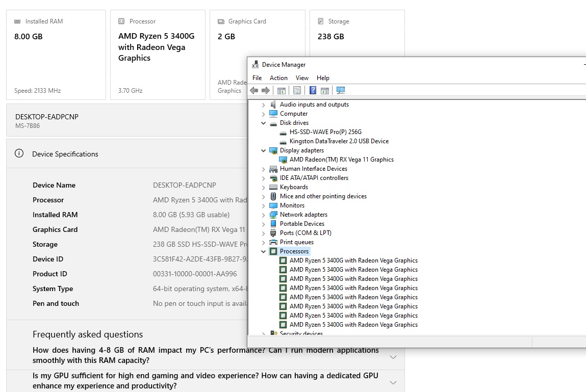Click the Kingston DataTraveler drive icon
This screenshot has height=392, width=586.
click(283, 142)
